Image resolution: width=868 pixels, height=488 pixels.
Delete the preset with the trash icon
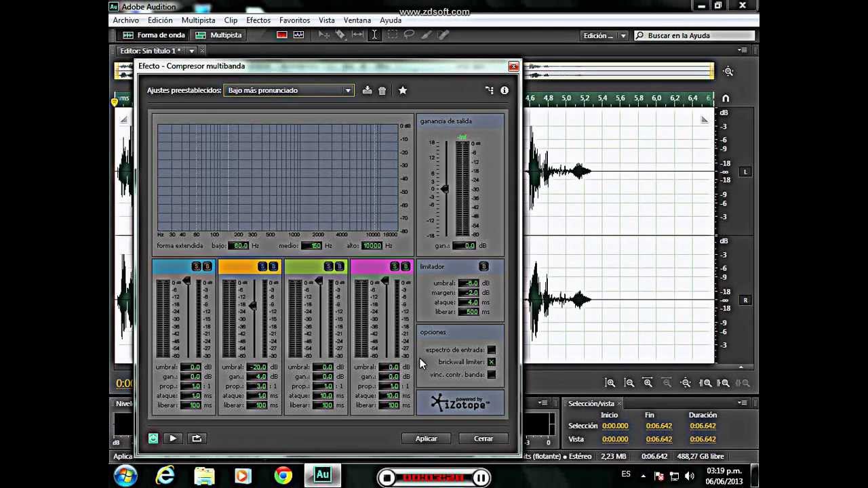click(x=382, y=90)
